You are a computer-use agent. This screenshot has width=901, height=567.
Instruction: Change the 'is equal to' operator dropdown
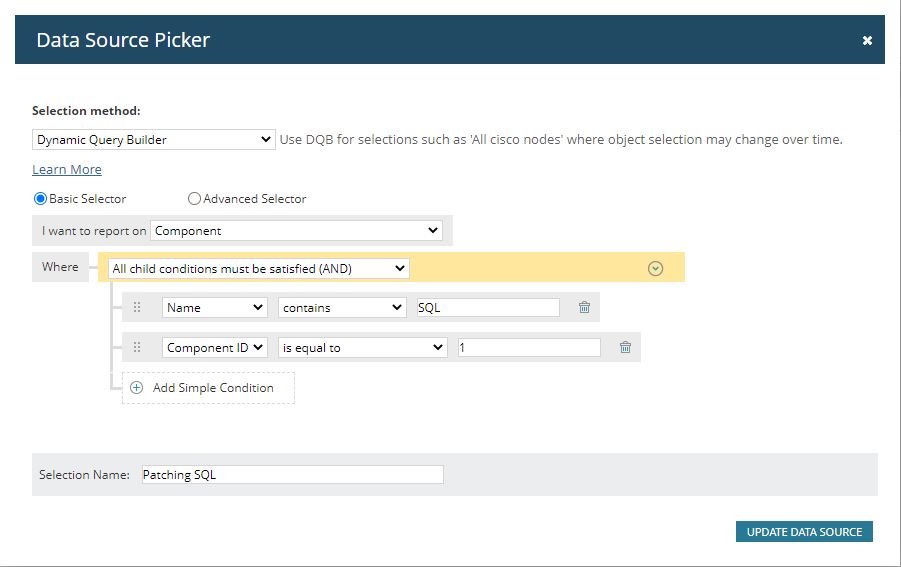[363, 348]
